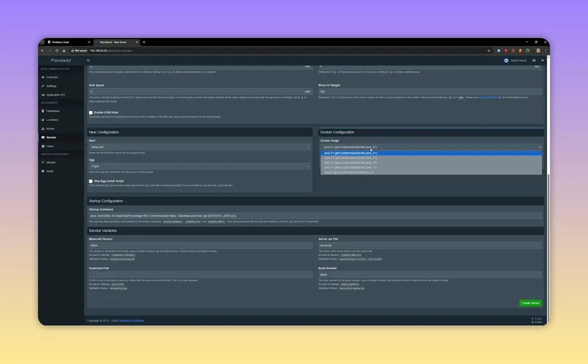Click the Pterodactyl logo text
588x364 pixels.
(x=61, y=60)
